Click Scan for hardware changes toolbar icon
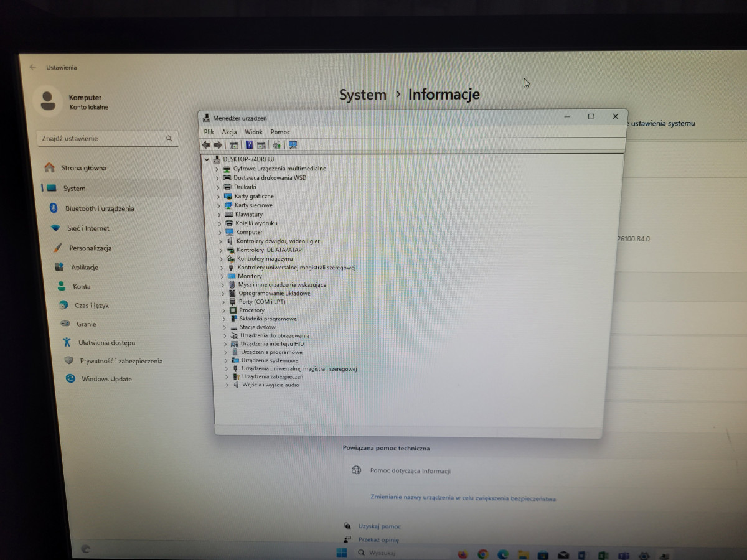747x560 pixels. click(293, 145)
